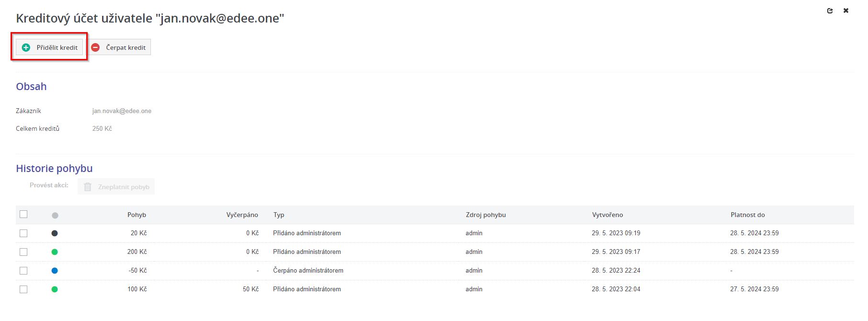Image resolution: width=868 pixels, height=321 pixels.
Task: Click the dark status dot of 20 Kč row
Action: (x=55, y=233)
